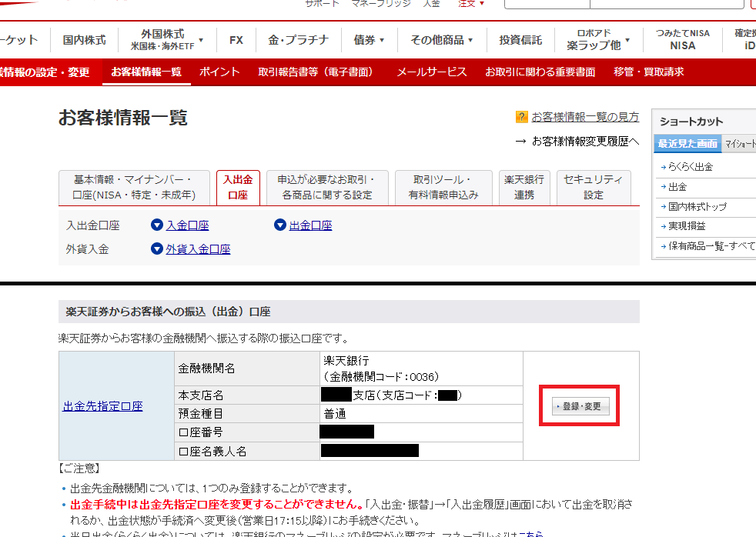
Task: Jump to 入金口座 link
Action: [188, 225]
